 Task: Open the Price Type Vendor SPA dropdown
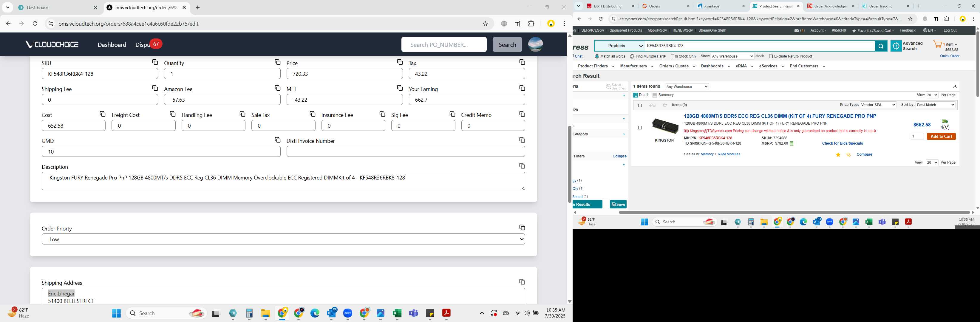[x=878, y=105]
